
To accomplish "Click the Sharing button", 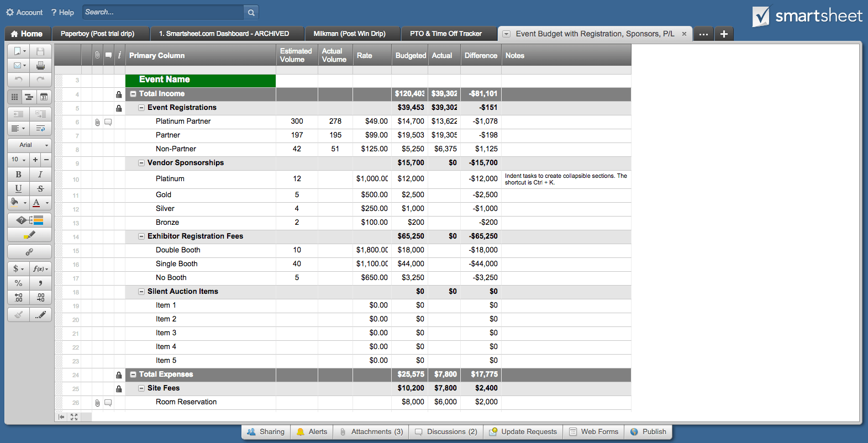I will (266, 432).
